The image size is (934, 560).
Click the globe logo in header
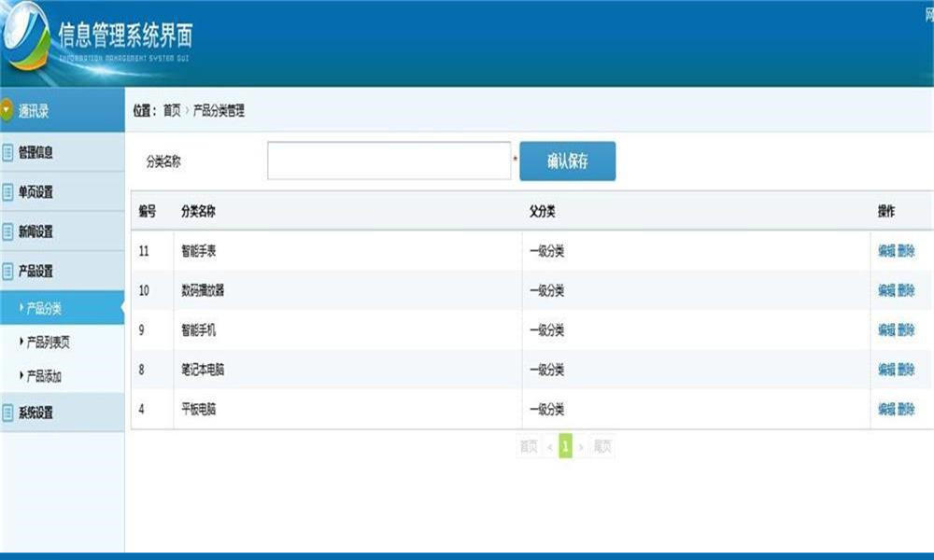click(x=25, y=35)
